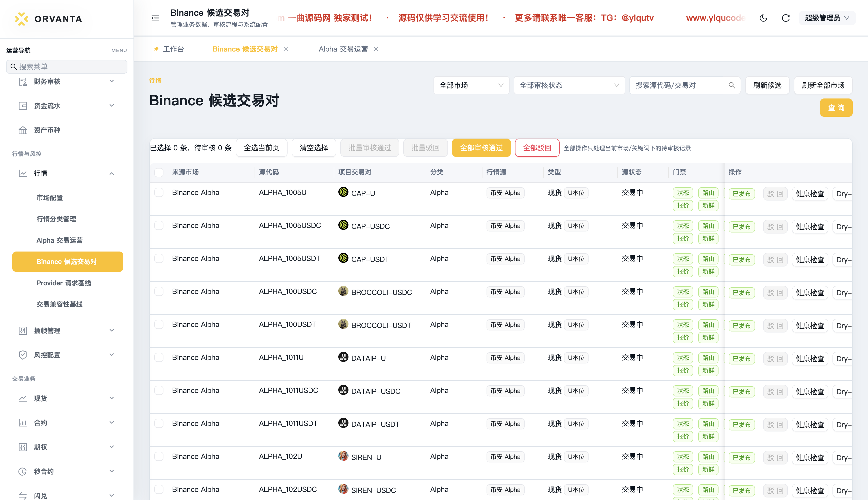Open 行情分类管理 in sidebar
Screen dimensions: 868x500
pos(56,219)
